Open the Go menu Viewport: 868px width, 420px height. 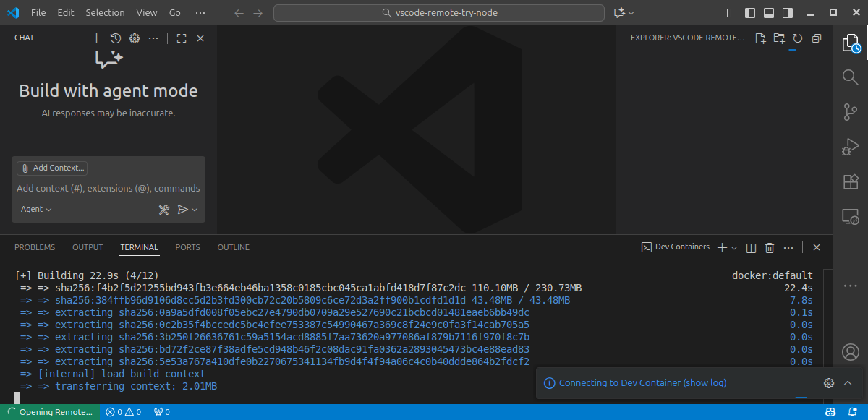pos(174,13)
